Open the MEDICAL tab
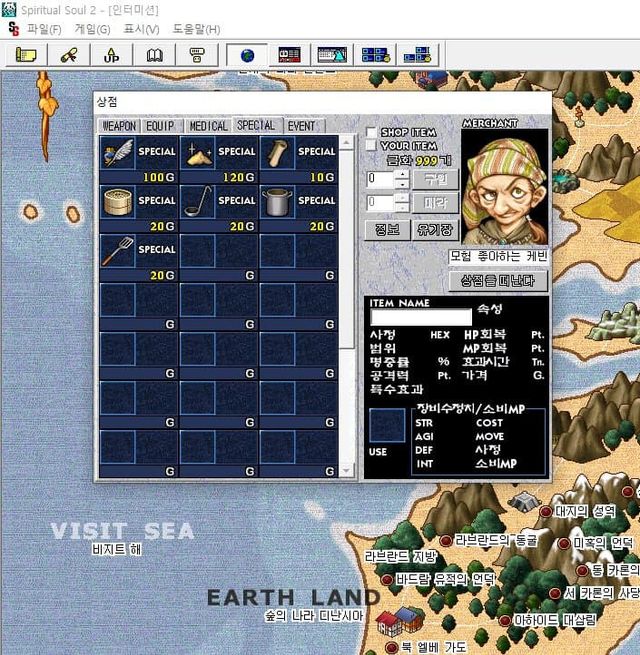Viewport: 640px width, 655px height. click(x=208, y=126)
